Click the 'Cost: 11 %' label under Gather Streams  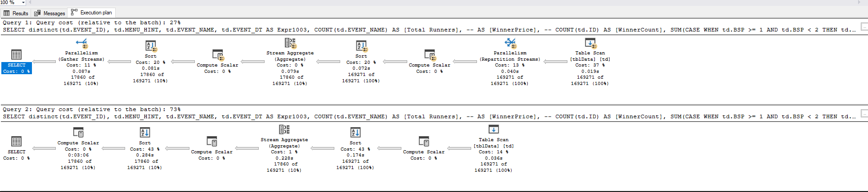point(81,65)
